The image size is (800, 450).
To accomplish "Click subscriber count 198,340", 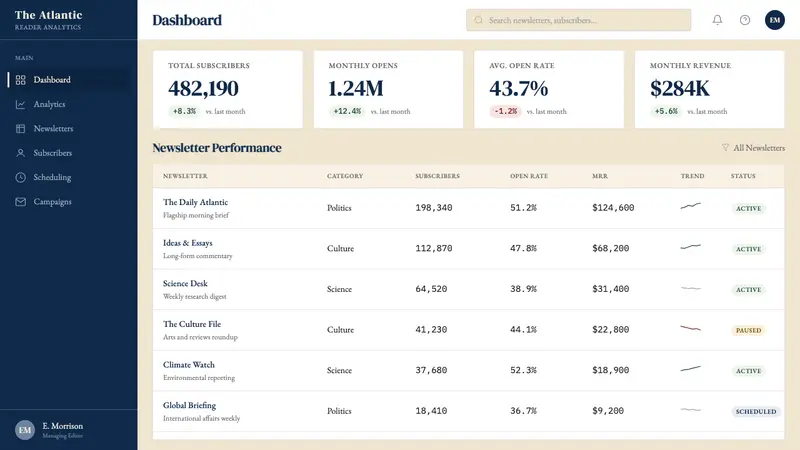I will click(x=434, y=208).
